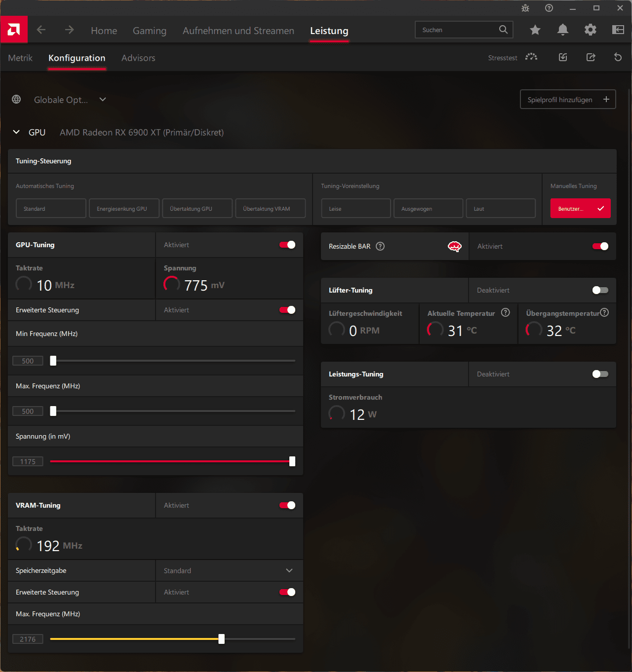
Task: Switch to the Advisors subtab
Action: point(138,58)
